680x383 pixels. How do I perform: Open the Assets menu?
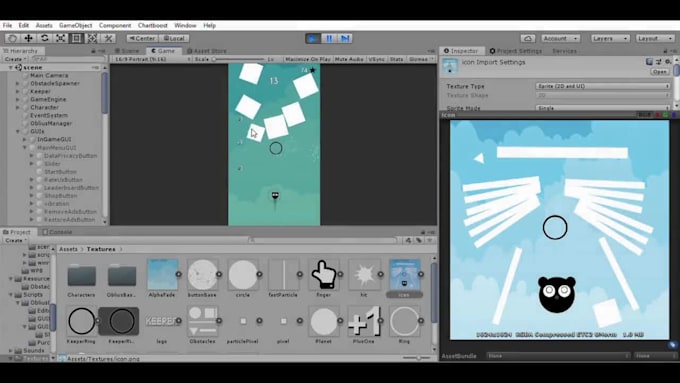(44, 25)
